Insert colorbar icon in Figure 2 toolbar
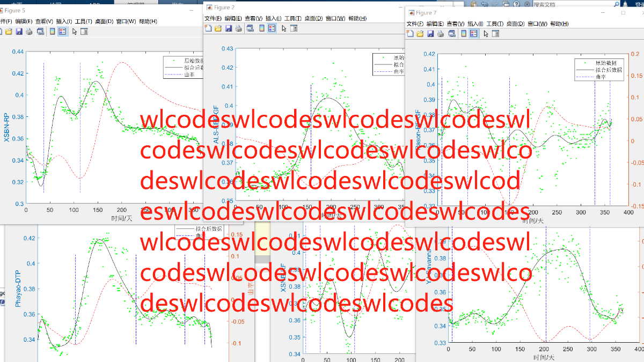Viewport: 644px width, 362px height. 262,28
